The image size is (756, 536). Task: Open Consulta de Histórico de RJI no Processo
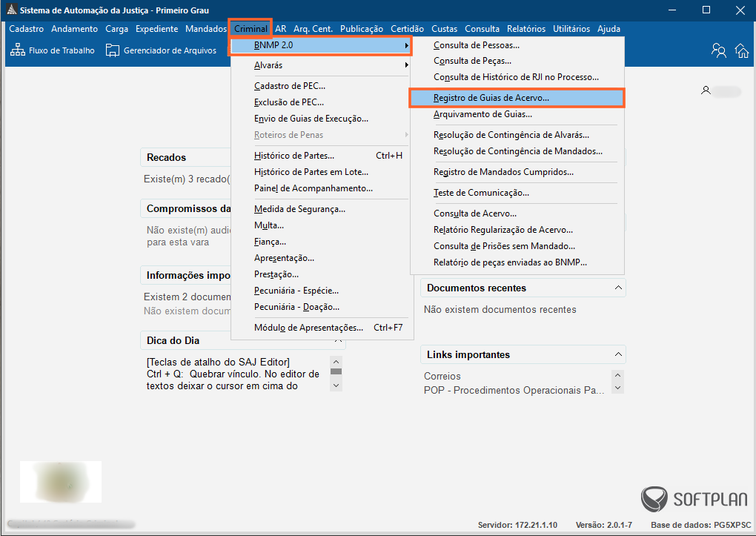517,77
